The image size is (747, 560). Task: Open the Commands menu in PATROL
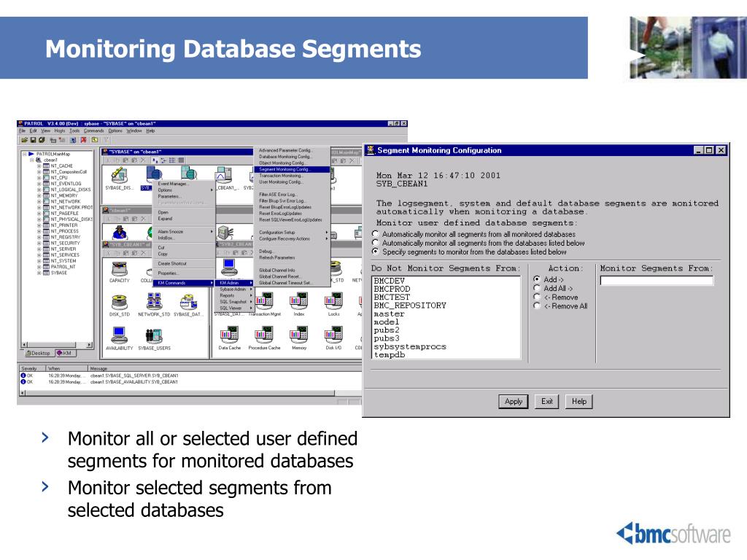pos(94,131)
